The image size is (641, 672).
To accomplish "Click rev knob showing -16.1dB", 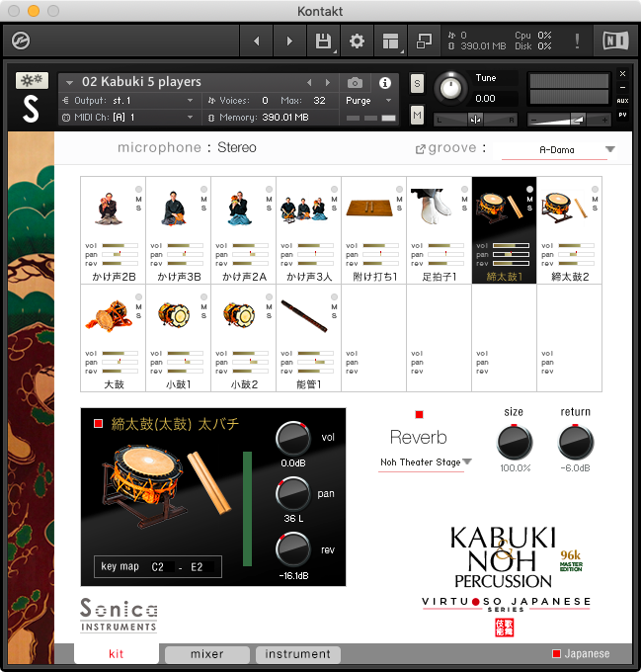I will [x=293, y=549].
